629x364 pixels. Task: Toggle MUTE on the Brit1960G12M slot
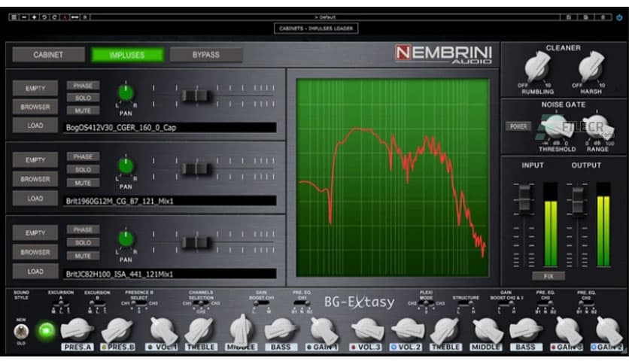coord(83,183)
